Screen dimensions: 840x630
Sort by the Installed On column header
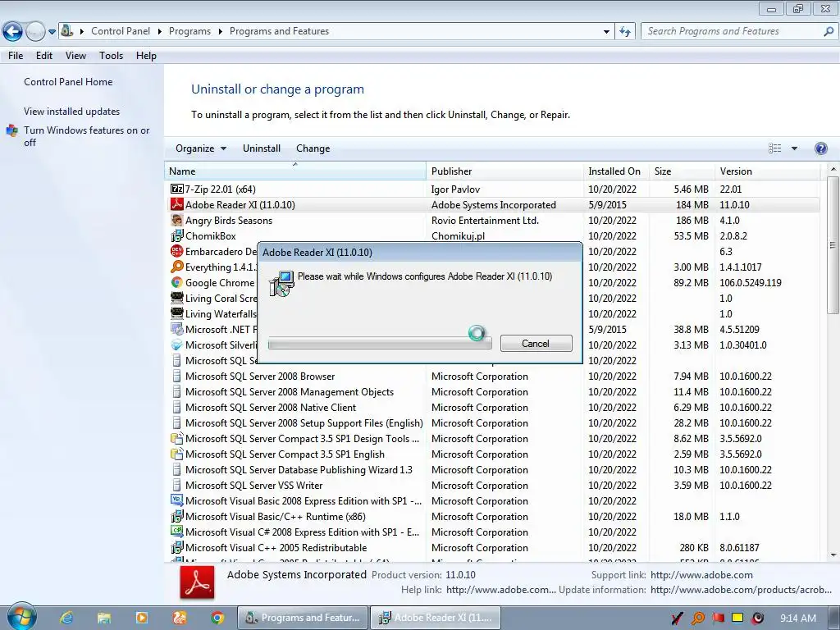click(x=616, y=171)
